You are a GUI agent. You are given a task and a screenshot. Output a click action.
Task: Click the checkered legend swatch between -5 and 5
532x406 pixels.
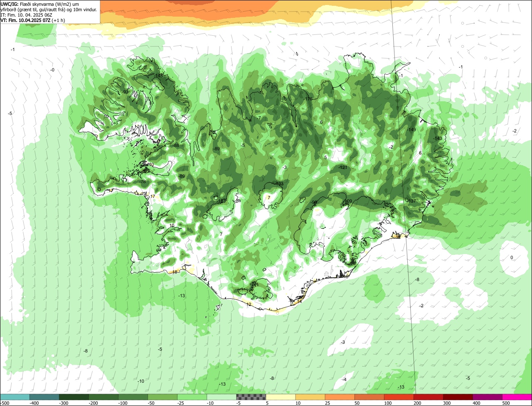tap(251, 397)
